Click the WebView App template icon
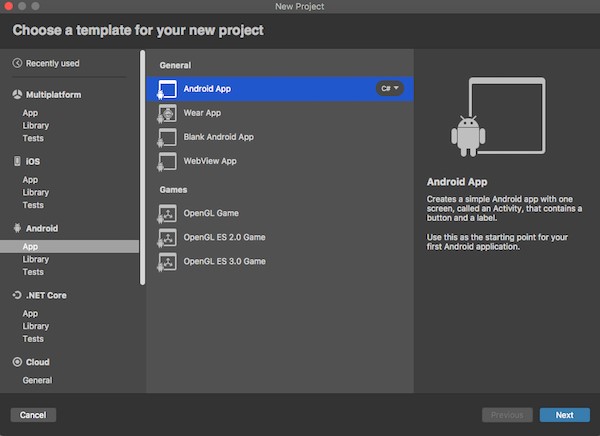 click(167, 162)
